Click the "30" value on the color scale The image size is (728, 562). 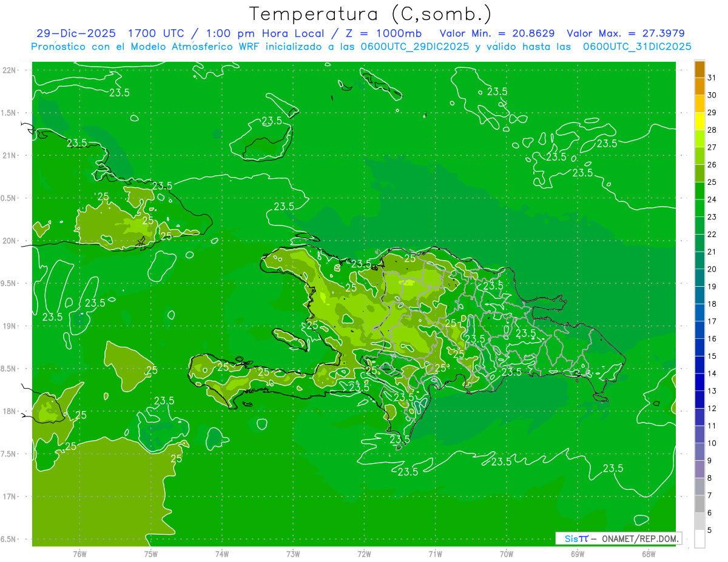click(712, 95)
